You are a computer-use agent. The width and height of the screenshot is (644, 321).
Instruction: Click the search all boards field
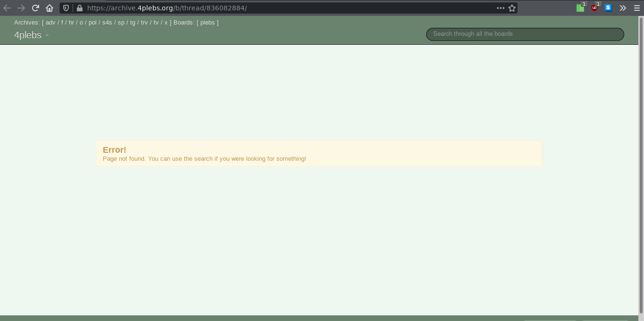525,34
